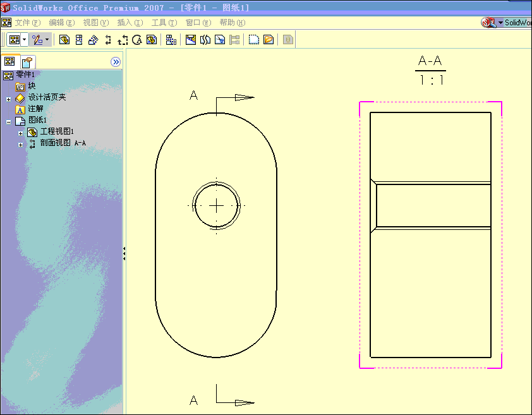Select the Model View toolbar icon
The width and height of the screenshot is (532, 415).
click(64, 40)
